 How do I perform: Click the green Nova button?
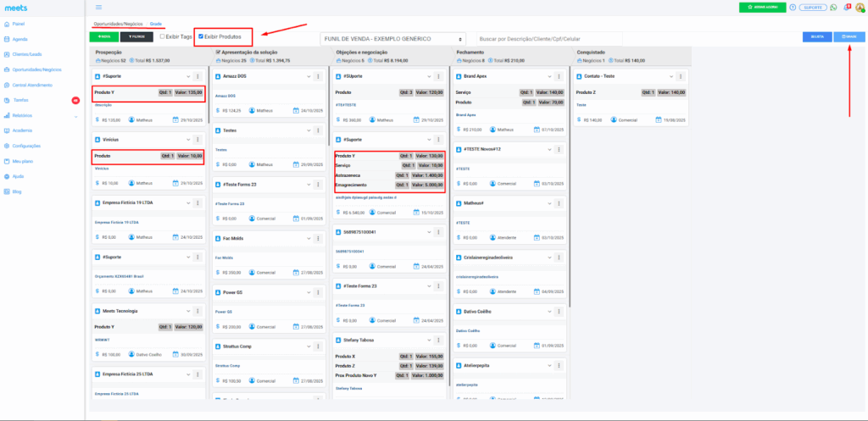click(x=103, y=37)
